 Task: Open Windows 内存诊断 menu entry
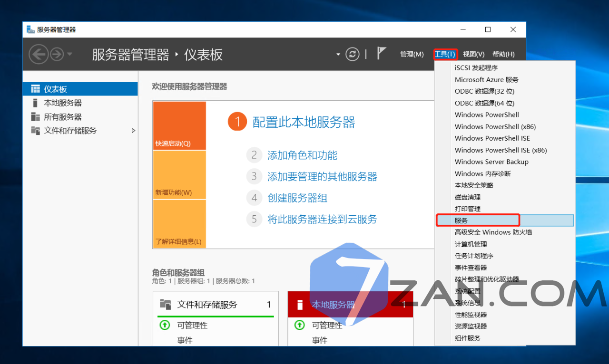pos(505,173)
